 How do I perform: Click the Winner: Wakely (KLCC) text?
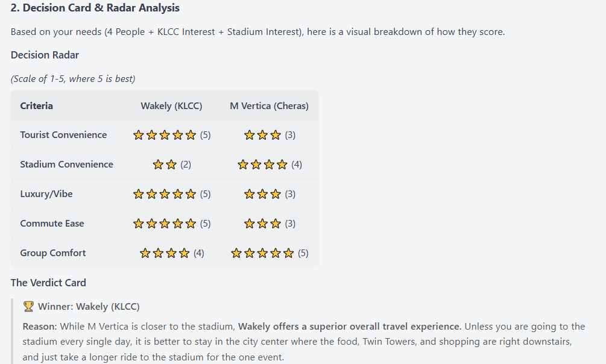point(89,307)
